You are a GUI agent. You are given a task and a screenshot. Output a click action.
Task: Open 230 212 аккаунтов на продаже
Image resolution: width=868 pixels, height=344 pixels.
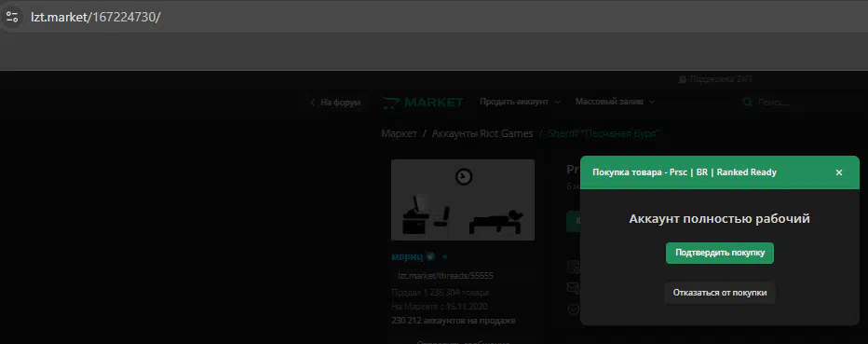click(x=454, y=321)
